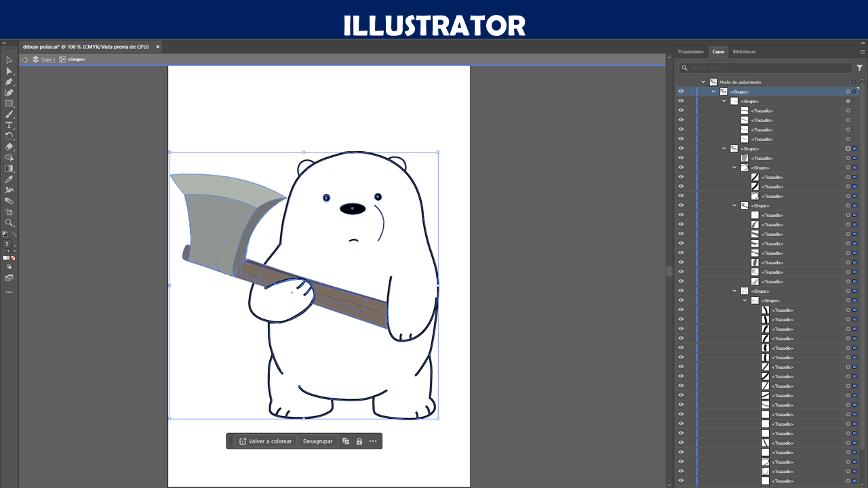Toggle eye icon of second-level first <Grupo>
This screenshot has height=488, width=868.
pos(681,101)
